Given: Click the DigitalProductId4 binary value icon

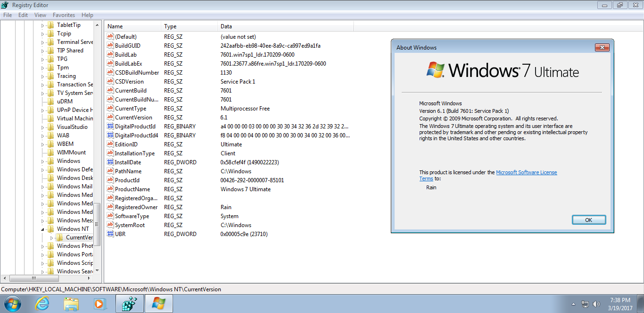Looking at the screenshot, I should (x=111, y=135).
